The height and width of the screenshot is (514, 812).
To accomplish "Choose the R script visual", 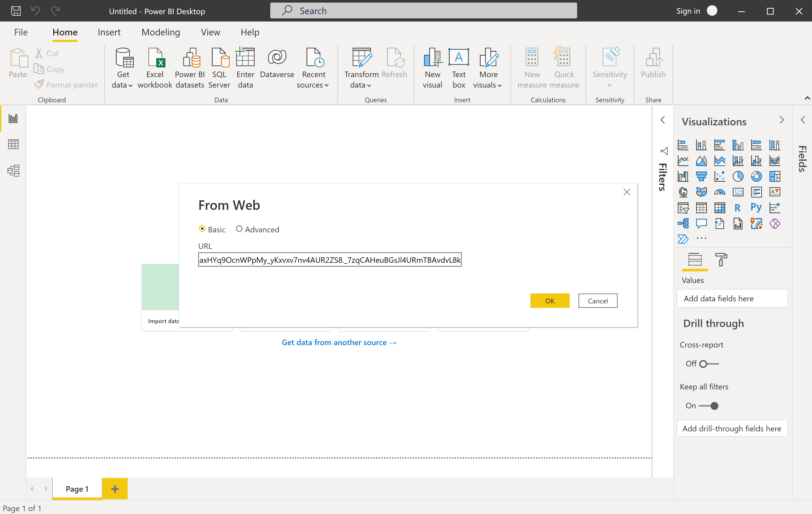I will pyautogui.click(x=738, y=207).
